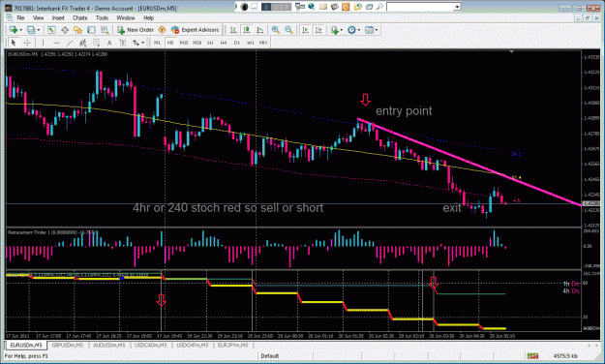Expand the Profiles dropdown arrow
The width and height of the screenshot is (605, 364).
pyautogui.click(x=39, y=30)
